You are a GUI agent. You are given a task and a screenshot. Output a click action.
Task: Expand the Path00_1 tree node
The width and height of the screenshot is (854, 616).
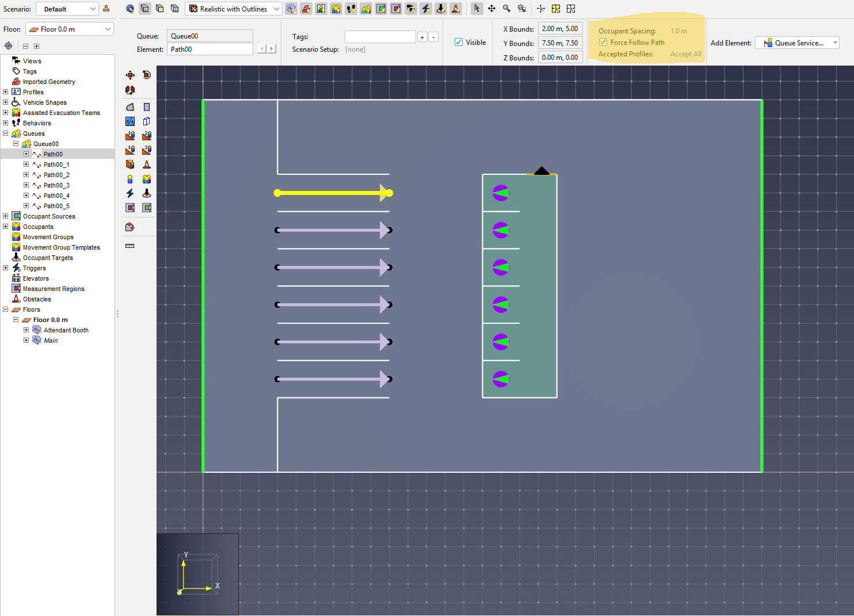point(26,164)
